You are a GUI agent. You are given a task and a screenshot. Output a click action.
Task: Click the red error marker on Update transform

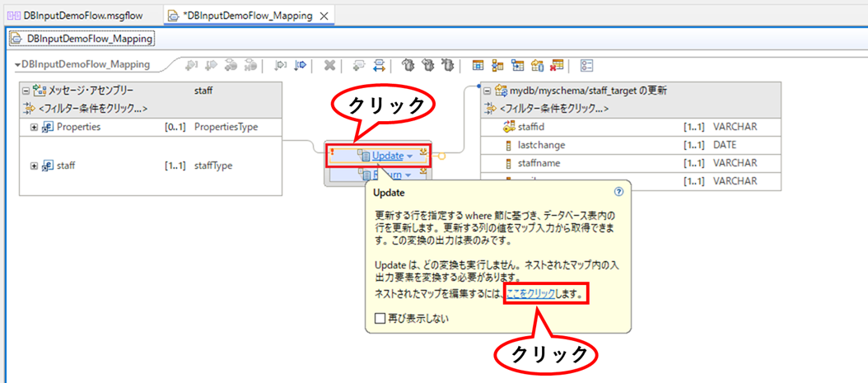[332, 152]
